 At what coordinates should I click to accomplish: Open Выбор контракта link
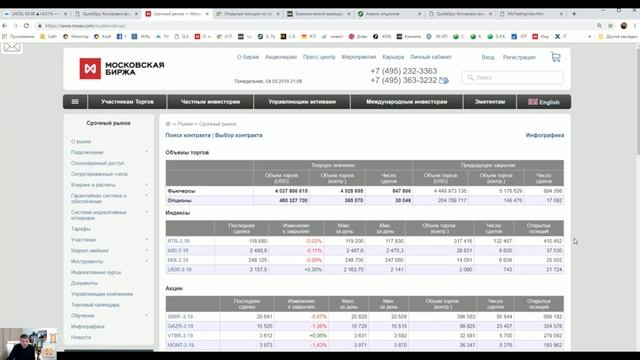(238, 135)
